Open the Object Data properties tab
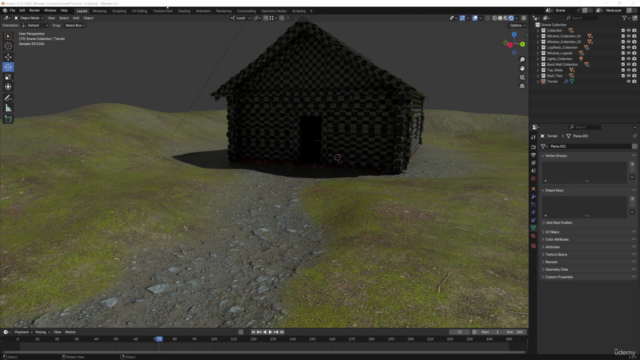 point(533,228)
